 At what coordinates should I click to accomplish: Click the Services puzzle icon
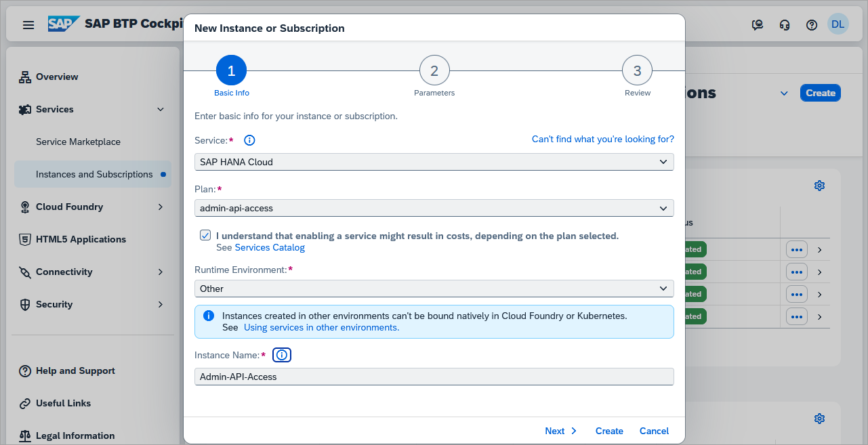click(25, 110)
